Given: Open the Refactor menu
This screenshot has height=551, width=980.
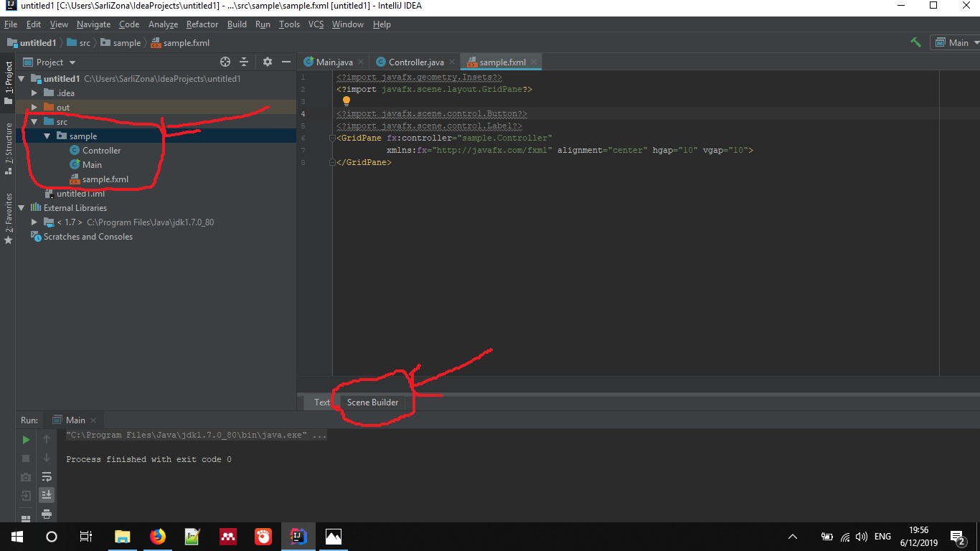Looking at the screenshot, I should (202, 24).
